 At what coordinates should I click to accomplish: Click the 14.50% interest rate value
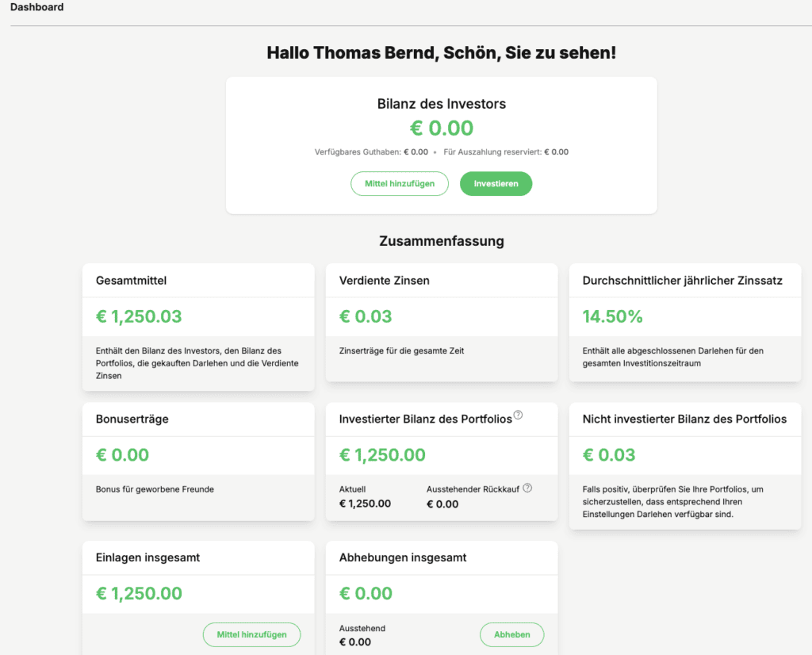(612, 316)
